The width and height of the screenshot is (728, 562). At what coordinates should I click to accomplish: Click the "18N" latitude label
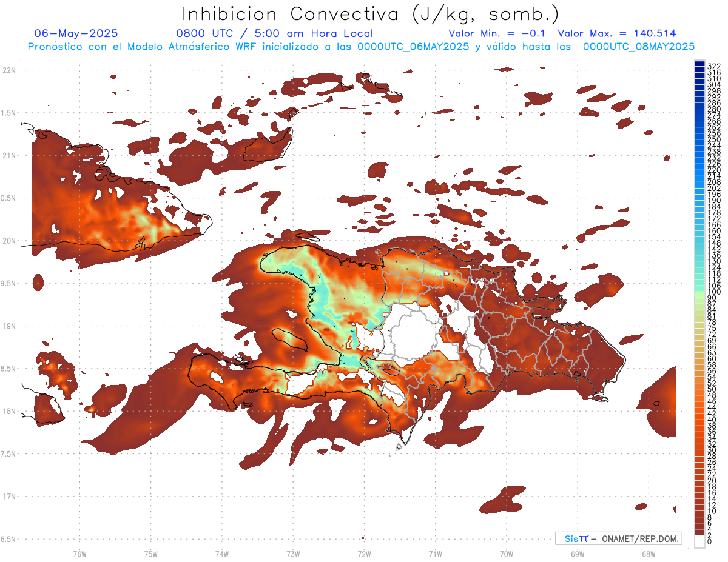point(8,411)
